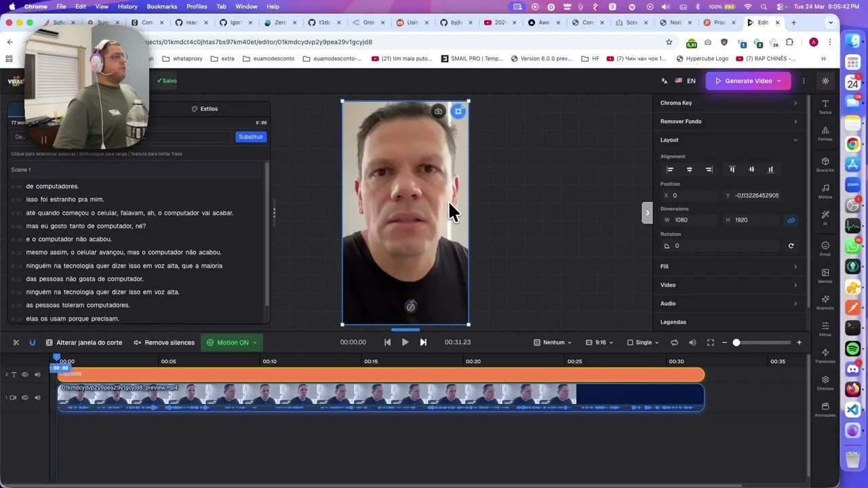This screenshot has width=868, height=488.
Task: Expand the Remover Fundo section
Action: pos(729,121)
